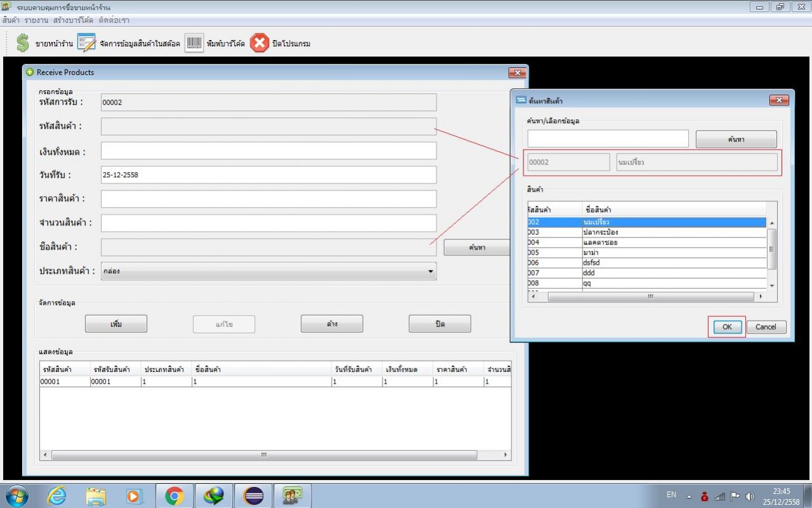
Task: Open the ขายหน้าร้าน dollar icon
Action: pos(23,43)
